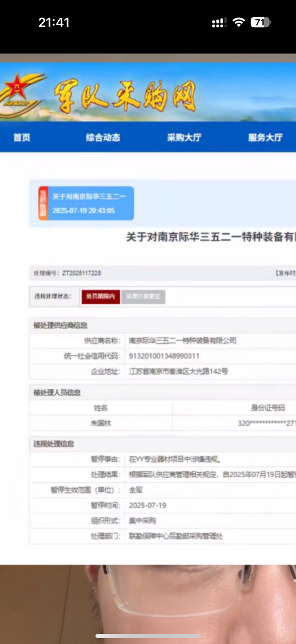296x644 pixels.
Task: Click the 企业地址 field label
Action: 106,371
